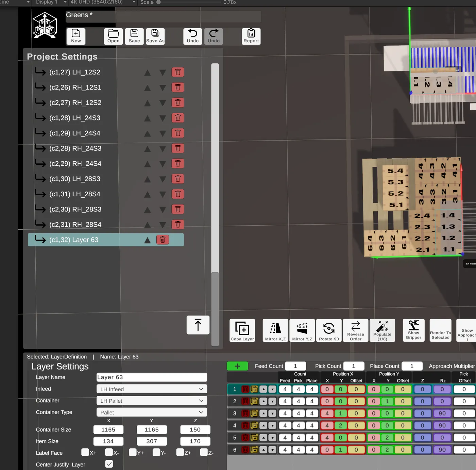Add a row with the green plus button
Image resolution: width=476 pixels, height=470 pixels.
click(237, 366)
